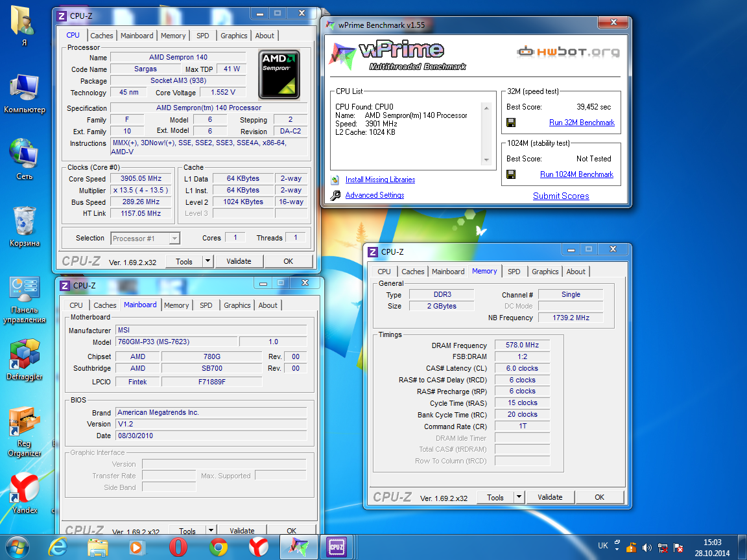The height and width of the screenshot is (560, 747).
Task: Run the 1024M Benchmark link
Action: 576,174
